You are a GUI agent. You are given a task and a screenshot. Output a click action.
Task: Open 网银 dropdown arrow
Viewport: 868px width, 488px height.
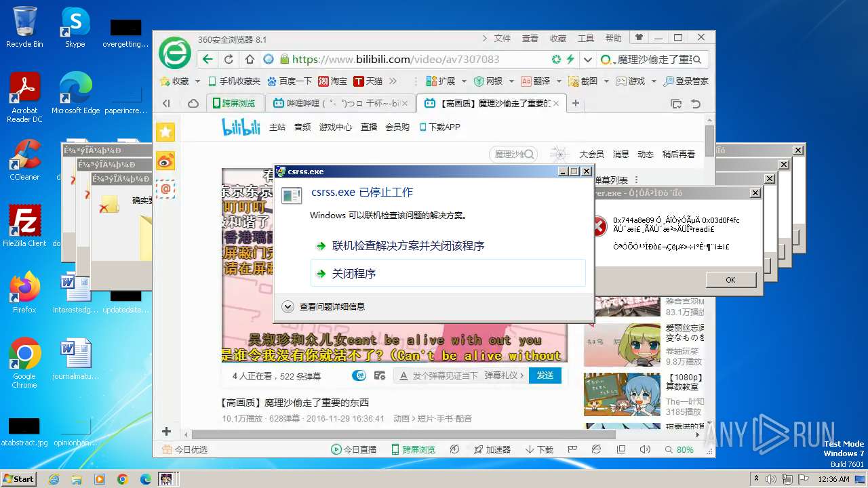click(x=511, y=81)
